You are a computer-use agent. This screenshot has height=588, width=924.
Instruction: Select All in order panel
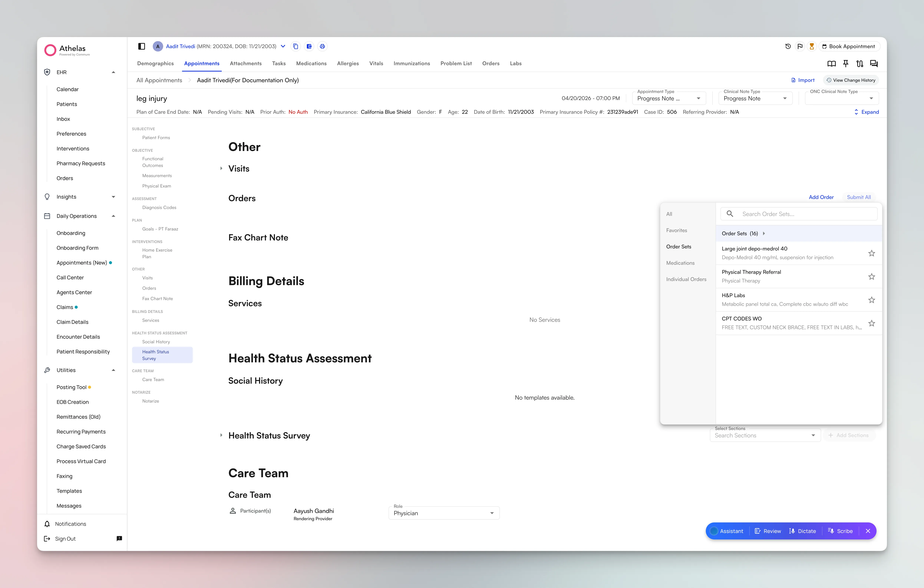pyautogui.click(x=669, y=214)
